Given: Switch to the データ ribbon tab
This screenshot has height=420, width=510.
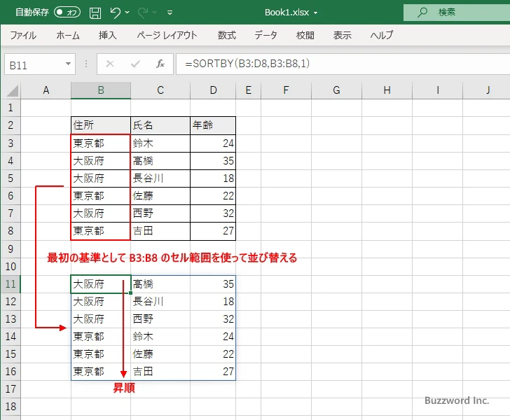Looking at the screenshot, I should tap(266, 35).
